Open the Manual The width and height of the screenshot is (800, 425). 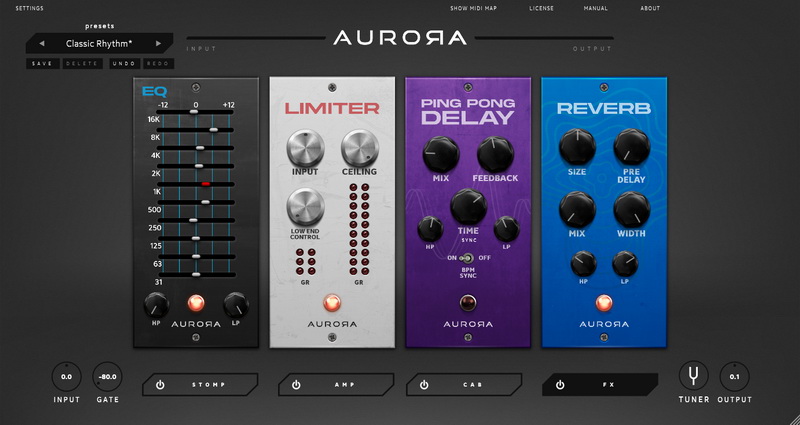pyautogui.click(x=596, y=8)
